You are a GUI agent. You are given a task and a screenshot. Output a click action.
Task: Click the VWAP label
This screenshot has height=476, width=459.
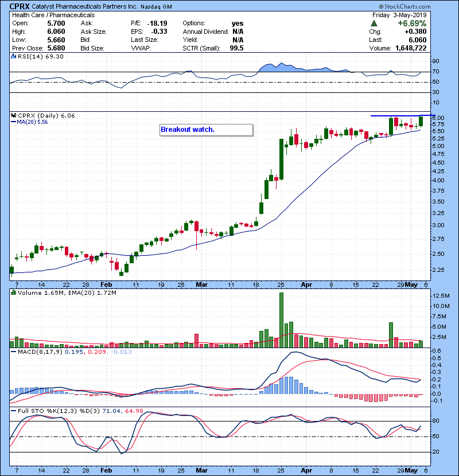pyautogui.click(x=141, y=48)
